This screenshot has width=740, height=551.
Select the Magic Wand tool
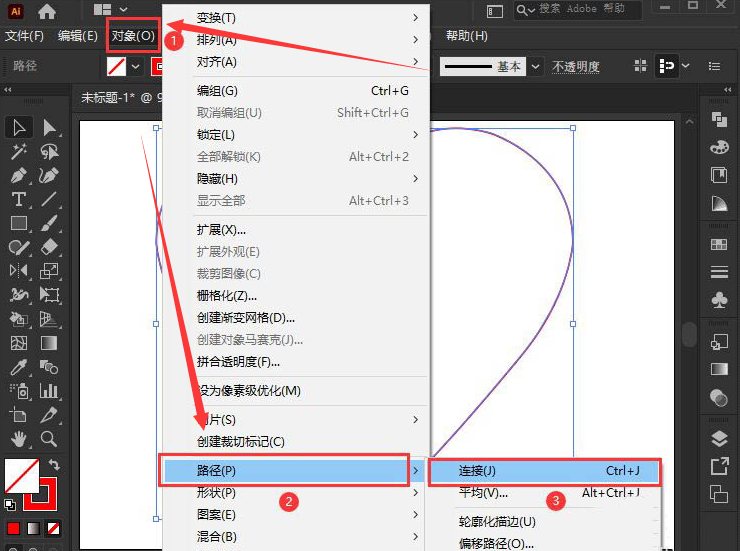(x=19, y=151)
